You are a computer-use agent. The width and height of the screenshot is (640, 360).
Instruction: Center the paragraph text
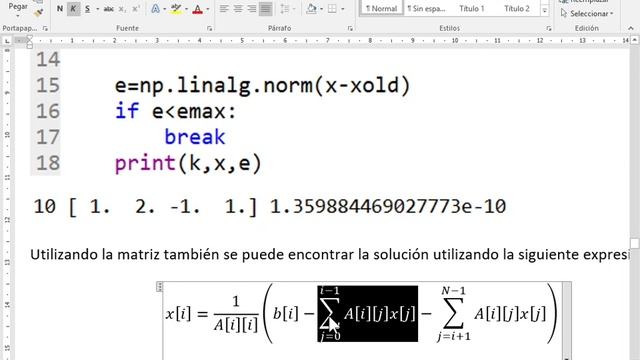[238, 9]
